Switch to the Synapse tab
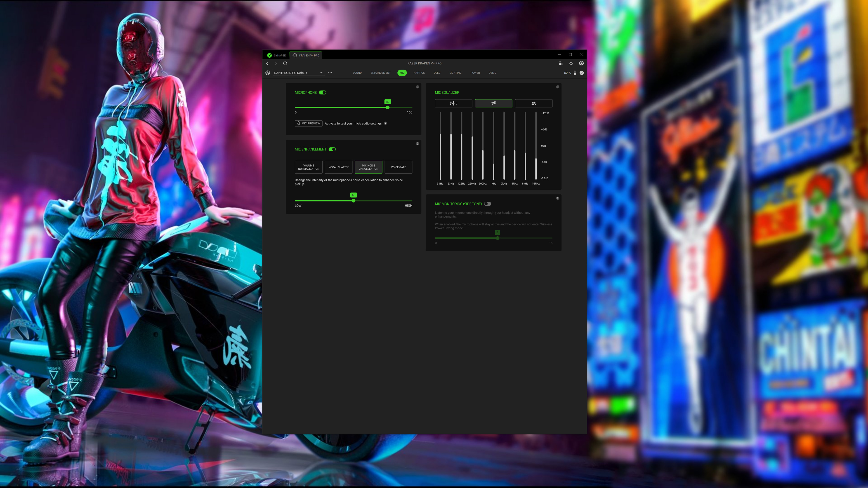This screenshot has width=868, height=488. coord(276,56)
